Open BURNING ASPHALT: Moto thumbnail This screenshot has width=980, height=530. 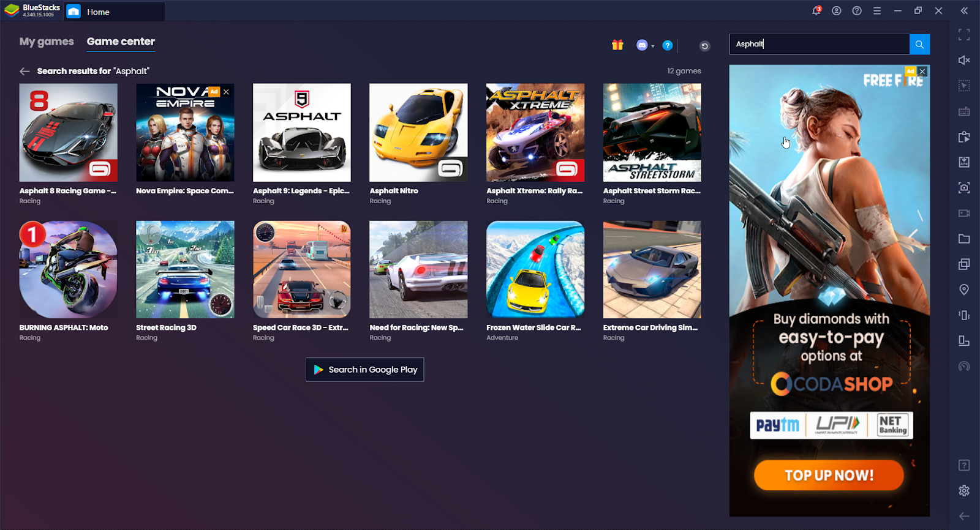point(68,269)
